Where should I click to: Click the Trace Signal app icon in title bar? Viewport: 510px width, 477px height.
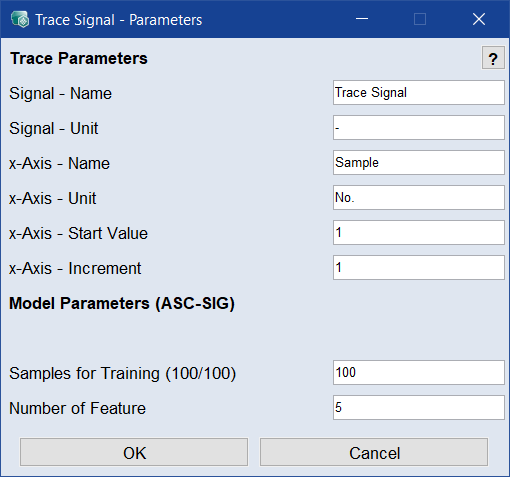coord(20,19)
